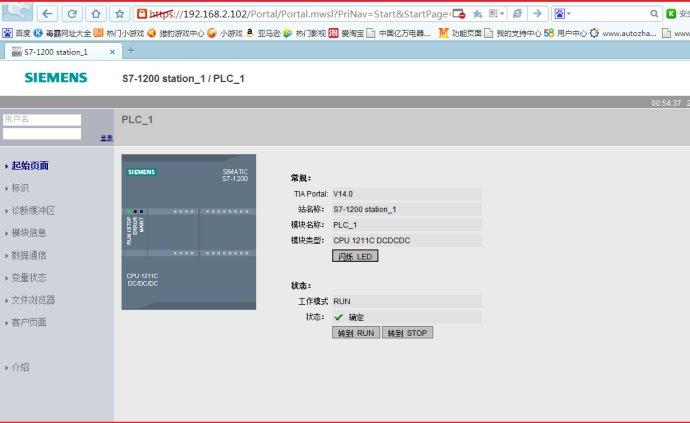Open the 毒霸网址大全 bookmark

pyautogui.click(x=62, y=33)
